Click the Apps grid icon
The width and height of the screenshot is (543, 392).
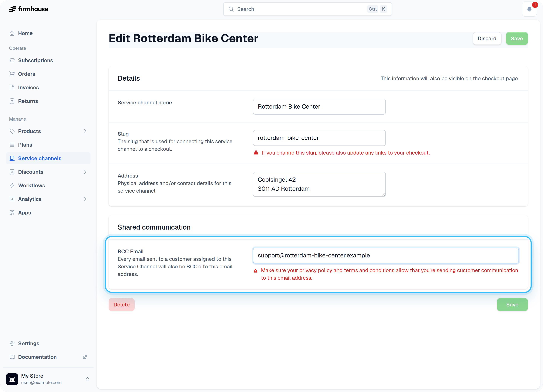coord(12,213)
